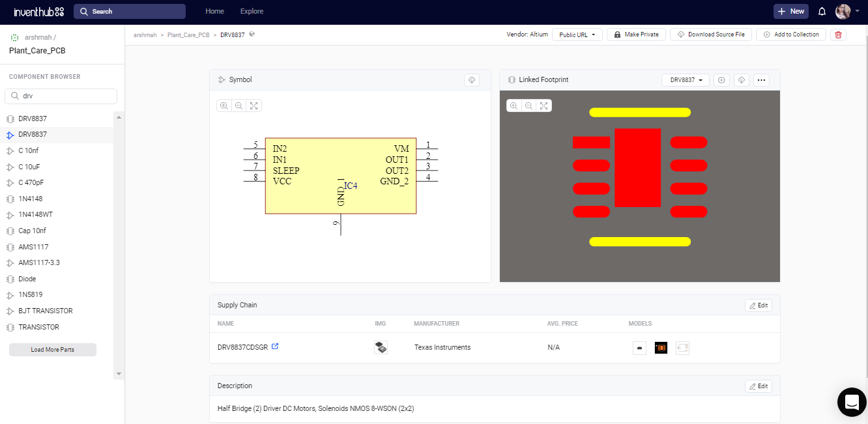
Task: Click the notifications bell icon
Action: tap(822, 11)
